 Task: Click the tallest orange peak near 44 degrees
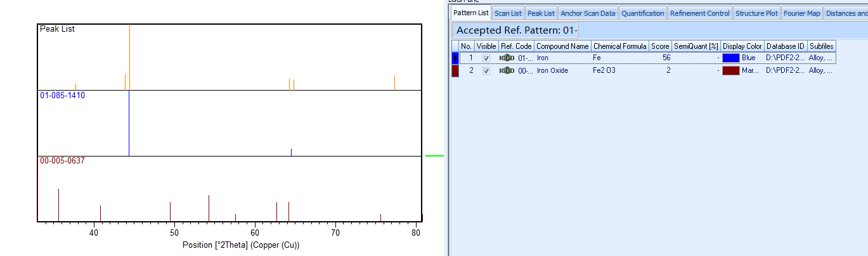129,57
